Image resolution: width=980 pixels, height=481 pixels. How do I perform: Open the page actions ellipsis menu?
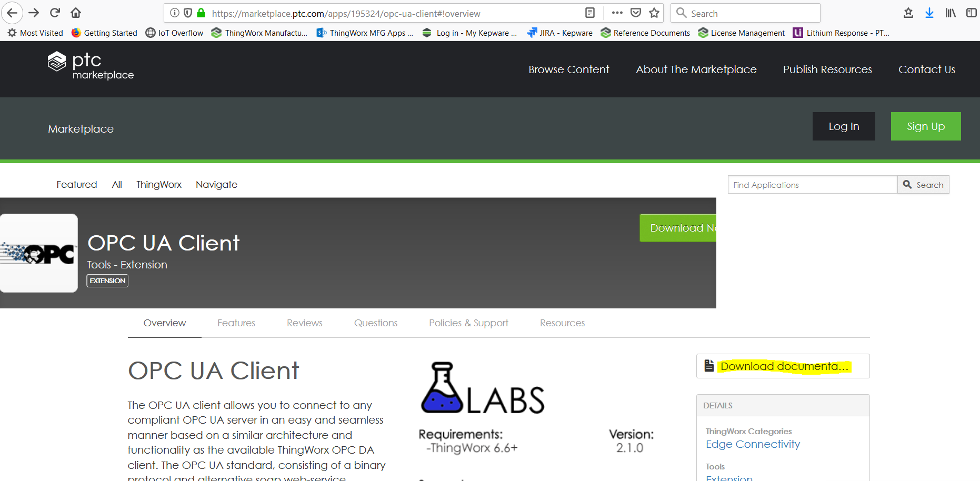click(x=616, y=13)
